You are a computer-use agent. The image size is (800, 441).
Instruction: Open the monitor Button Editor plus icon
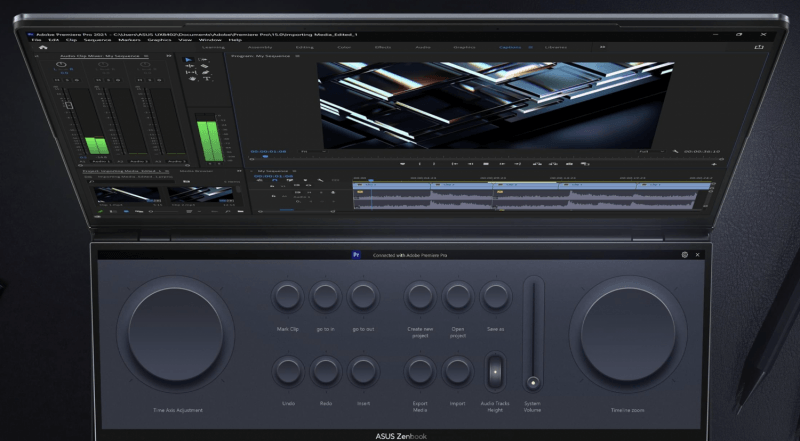point(714,164)
